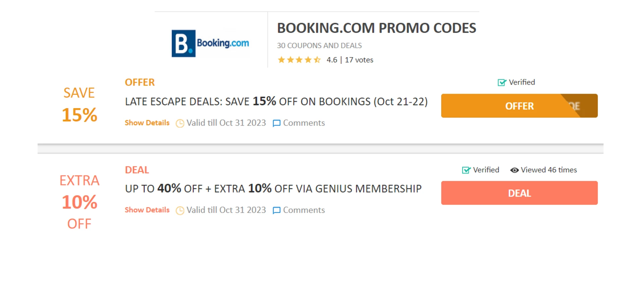Select the first star in the rating row

pos(281,59)
